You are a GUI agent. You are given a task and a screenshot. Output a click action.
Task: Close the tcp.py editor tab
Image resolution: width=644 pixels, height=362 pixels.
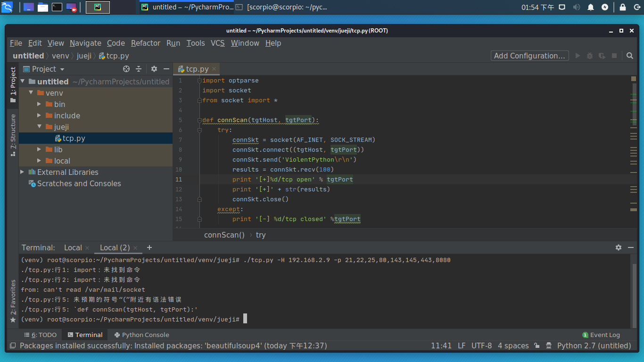tap(214, 69)
